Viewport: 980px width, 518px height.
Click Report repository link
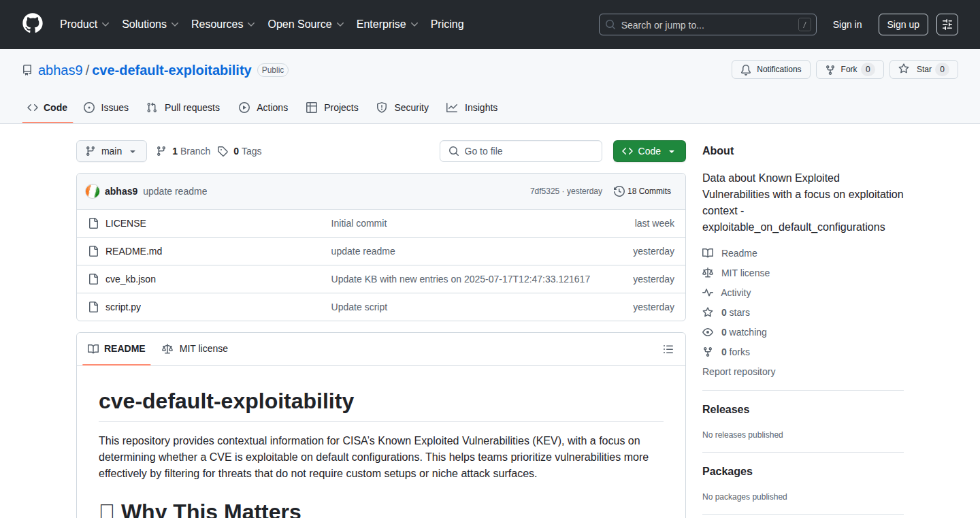[x=738, y=372]
